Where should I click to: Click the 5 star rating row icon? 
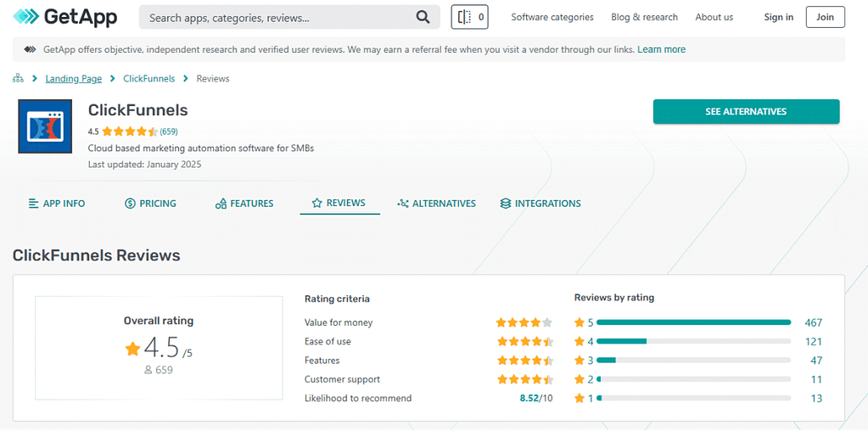[580, 322]
